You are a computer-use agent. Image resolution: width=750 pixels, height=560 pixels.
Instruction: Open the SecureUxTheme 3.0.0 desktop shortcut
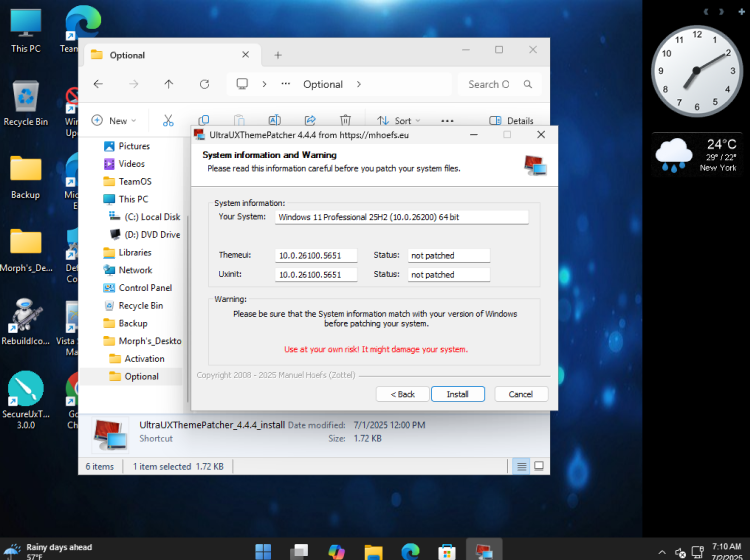tap(26, 400)
